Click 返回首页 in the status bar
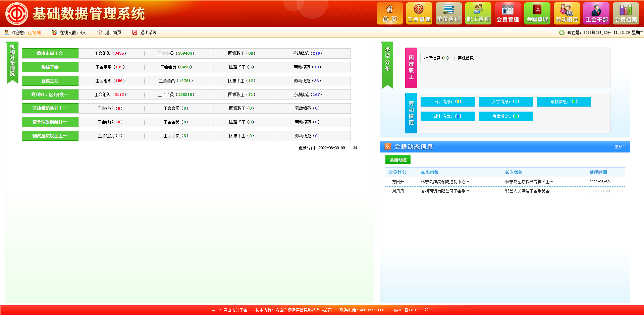644x315 pixels. click(x=113, y=33)
